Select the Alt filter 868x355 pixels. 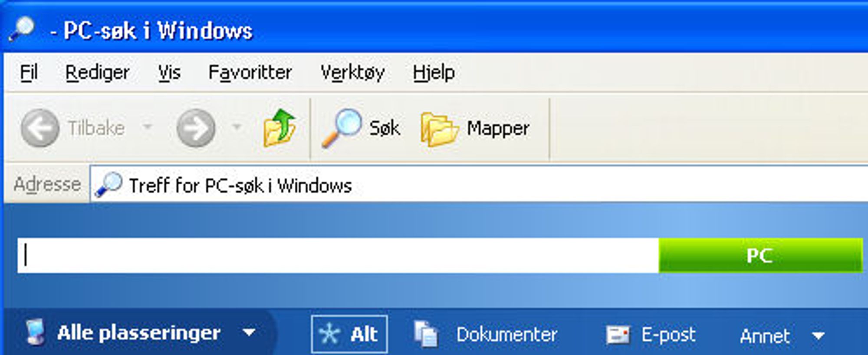[x=349, y=334]
